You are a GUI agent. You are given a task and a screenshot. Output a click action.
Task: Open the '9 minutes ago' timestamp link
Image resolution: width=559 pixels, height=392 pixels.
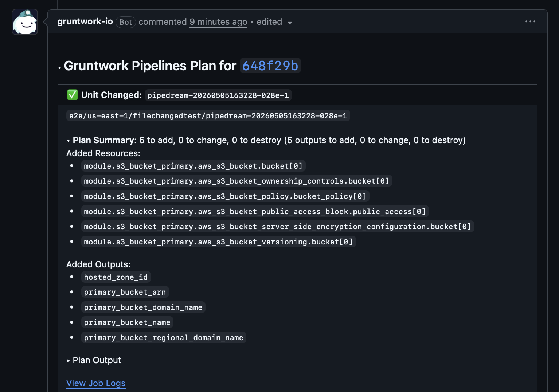click(x=218, y=22)
